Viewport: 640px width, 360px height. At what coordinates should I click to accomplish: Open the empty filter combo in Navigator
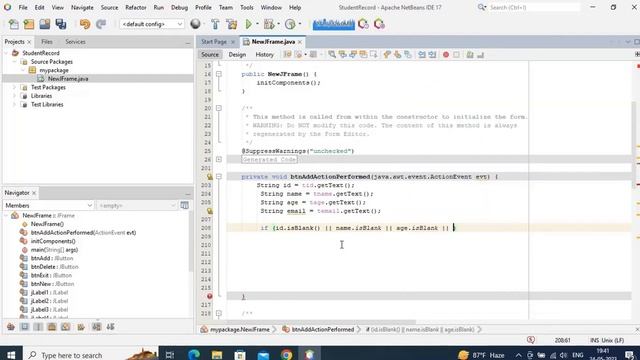pos(137,205)
